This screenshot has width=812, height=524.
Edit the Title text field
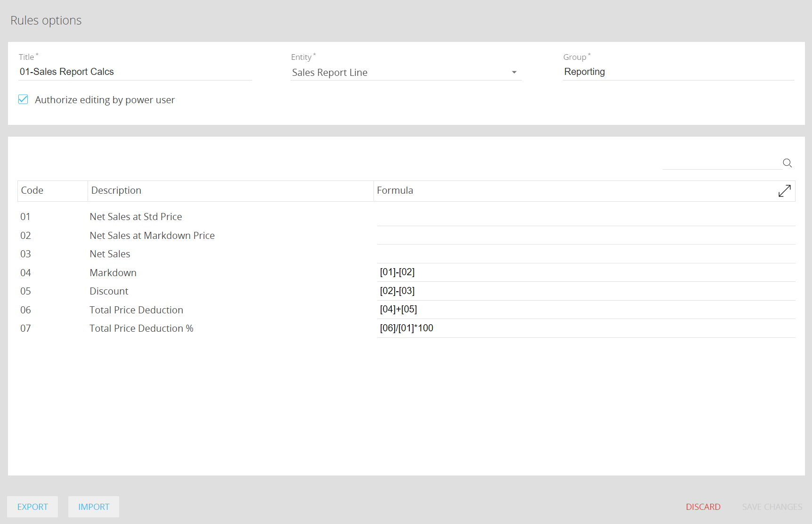(135, 72)
